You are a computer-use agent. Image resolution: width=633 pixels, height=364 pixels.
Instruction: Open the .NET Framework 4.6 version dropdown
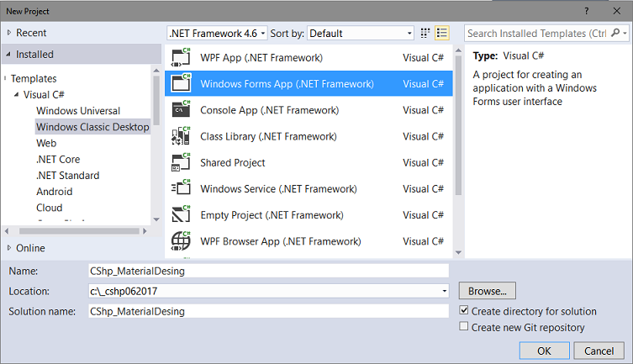(x=217, y=33)
